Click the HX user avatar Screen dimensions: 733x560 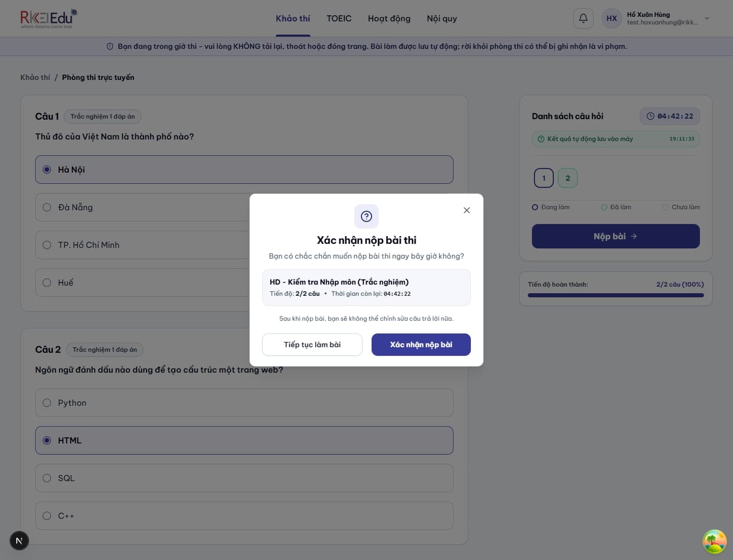pos(612,18)
